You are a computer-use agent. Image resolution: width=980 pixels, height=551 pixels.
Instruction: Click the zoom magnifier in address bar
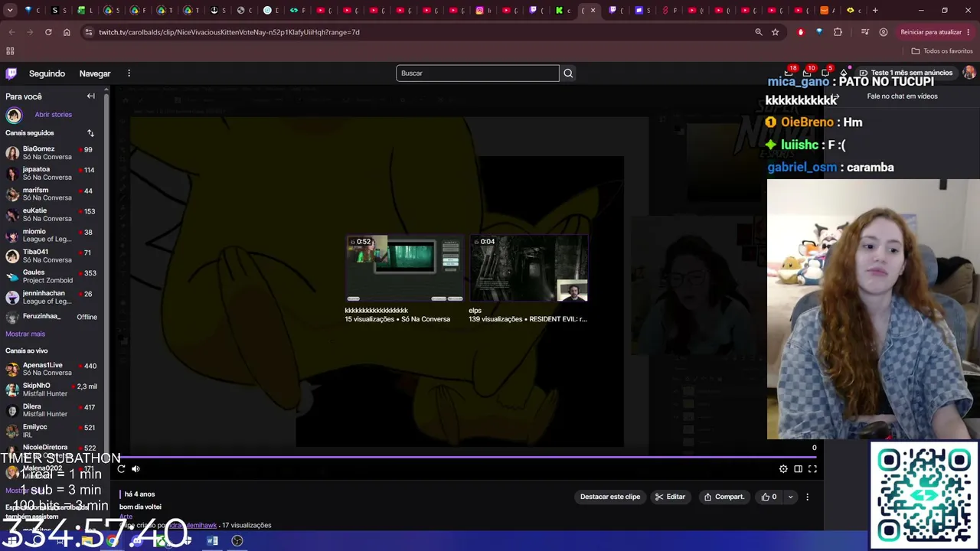759,32
